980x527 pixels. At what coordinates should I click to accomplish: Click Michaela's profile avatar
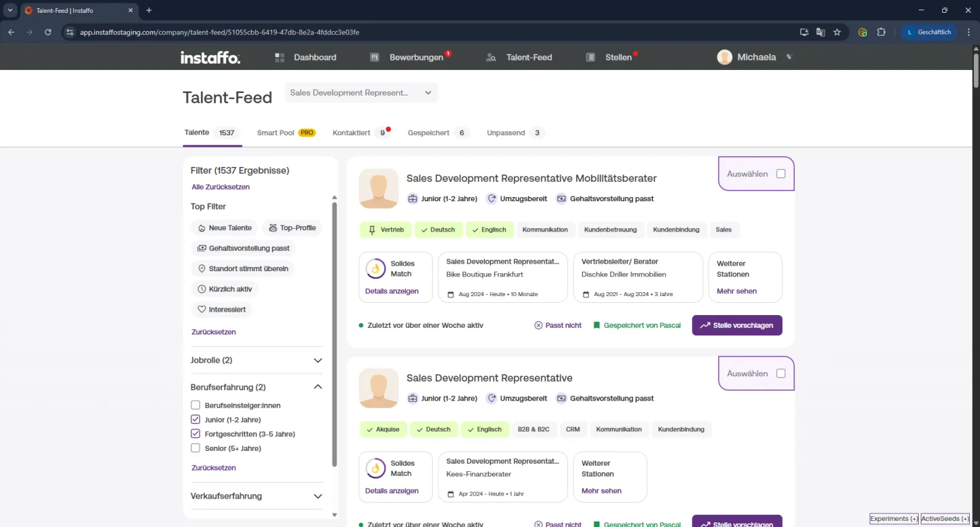[x=724, y=57]
